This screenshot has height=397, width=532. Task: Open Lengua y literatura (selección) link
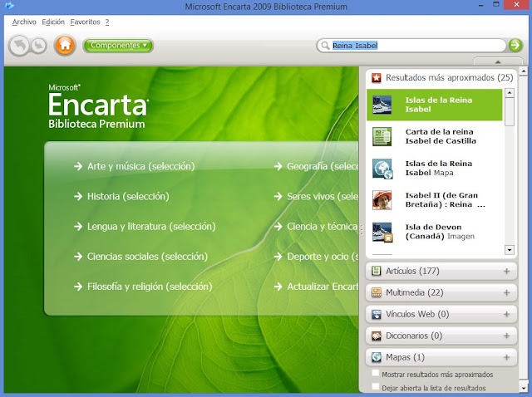(151, 227)
